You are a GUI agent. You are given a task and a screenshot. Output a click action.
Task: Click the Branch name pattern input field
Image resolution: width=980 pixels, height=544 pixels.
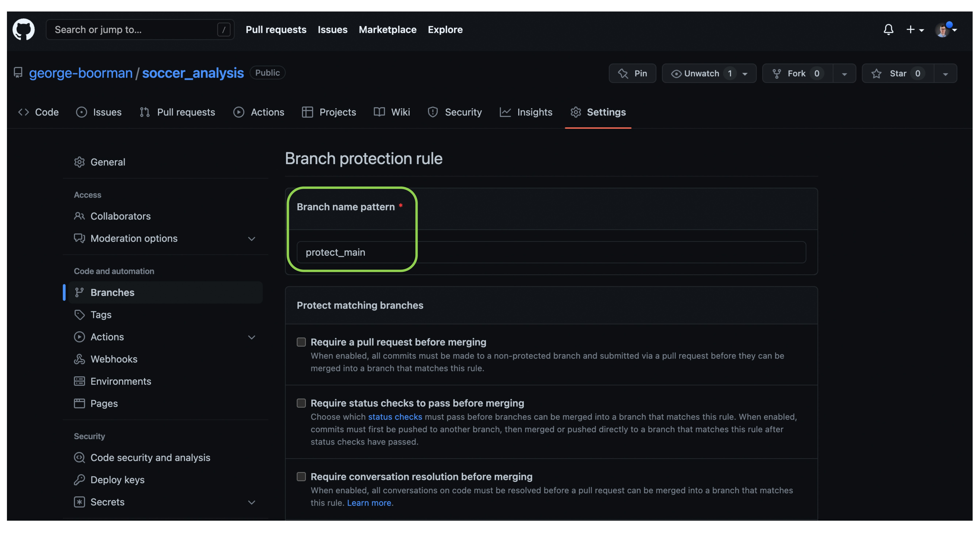click(551, 252)
